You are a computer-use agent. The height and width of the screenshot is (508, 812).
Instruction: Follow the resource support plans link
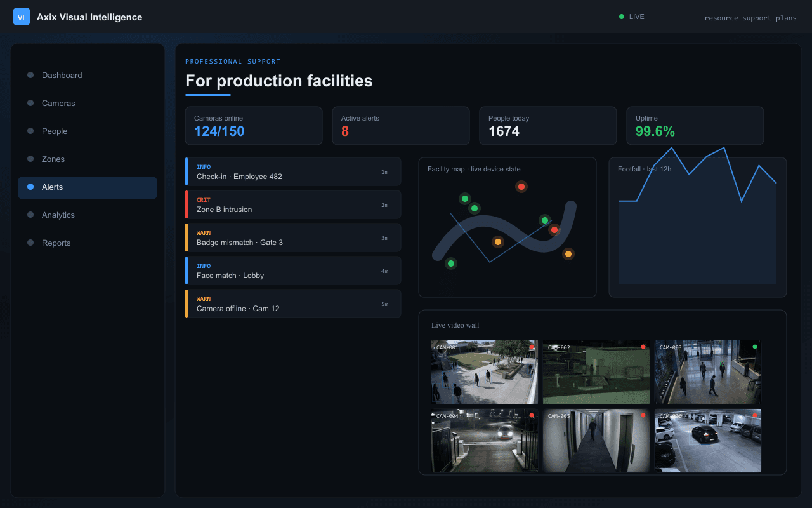point(750,18)
